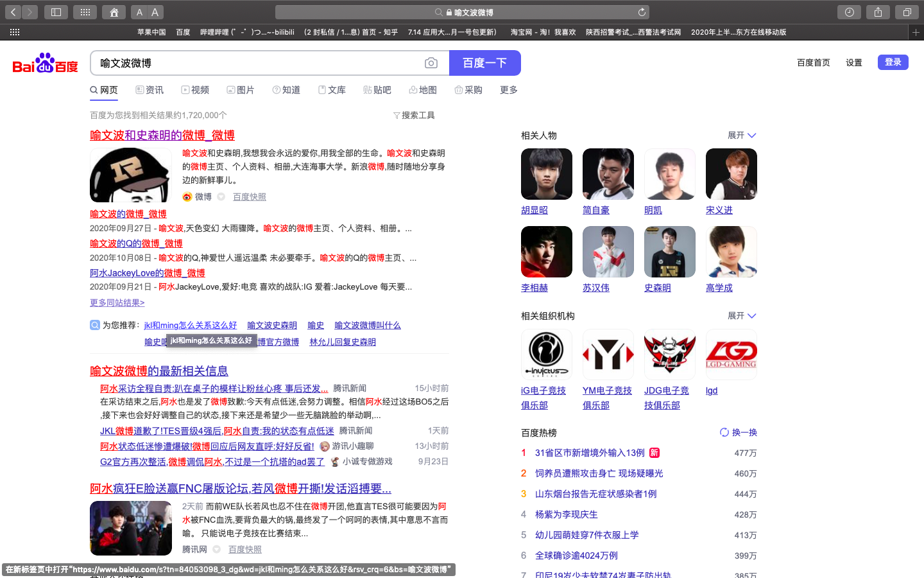Open 苏汉伟 person thumbnail
The height and width of the screenshot is (578, 924).
tap(608, 252)
